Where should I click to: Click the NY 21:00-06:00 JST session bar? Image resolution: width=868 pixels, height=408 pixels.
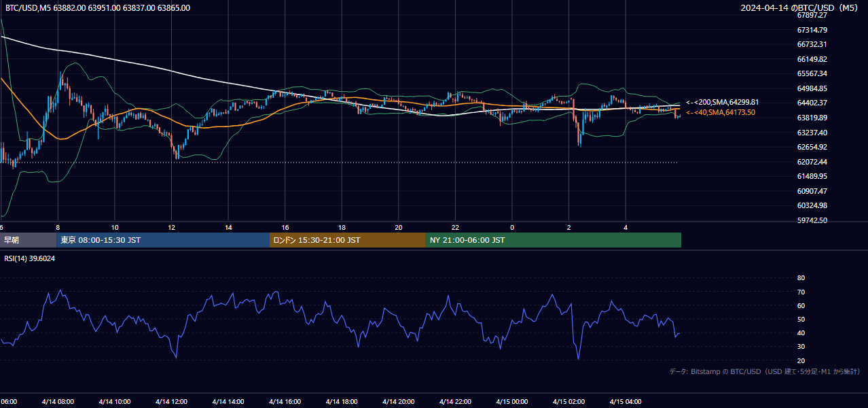(554, 240)
